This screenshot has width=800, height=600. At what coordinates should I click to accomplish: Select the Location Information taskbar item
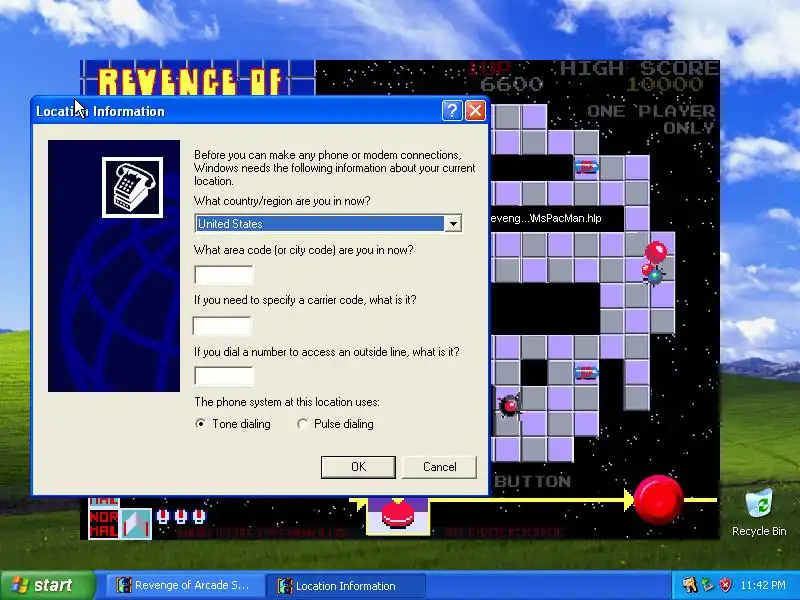tap(346, 585)
